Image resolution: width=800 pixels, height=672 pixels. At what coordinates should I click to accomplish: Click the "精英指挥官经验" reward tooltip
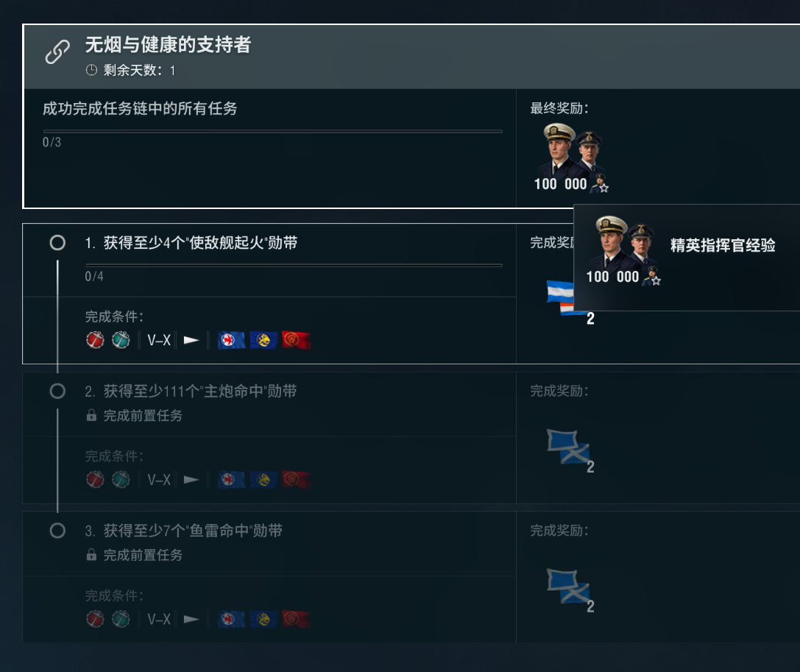pyautogui.click(x=722, y=246)
